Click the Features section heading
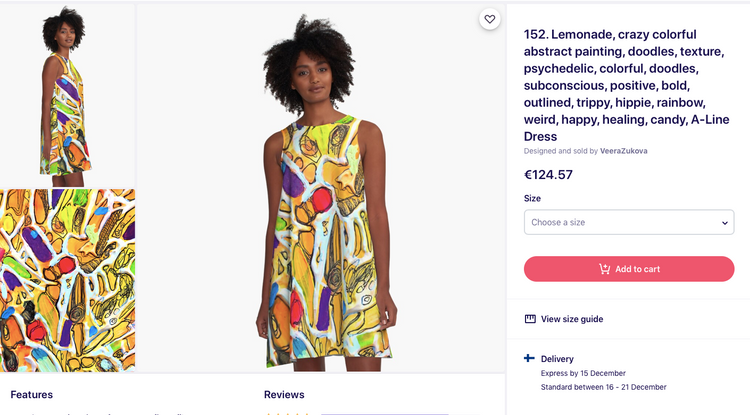Screen dimensions: 750x415 [32, 394]
